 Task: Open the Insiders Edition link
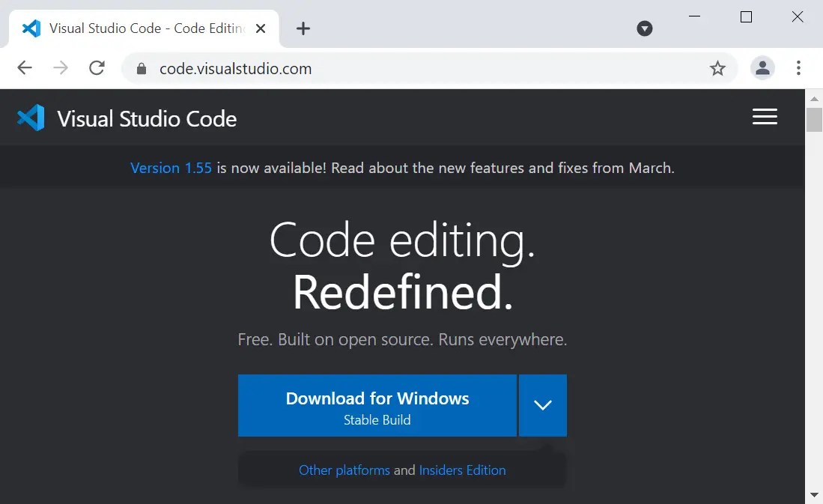pyautogui.click(x=462, y=470)
